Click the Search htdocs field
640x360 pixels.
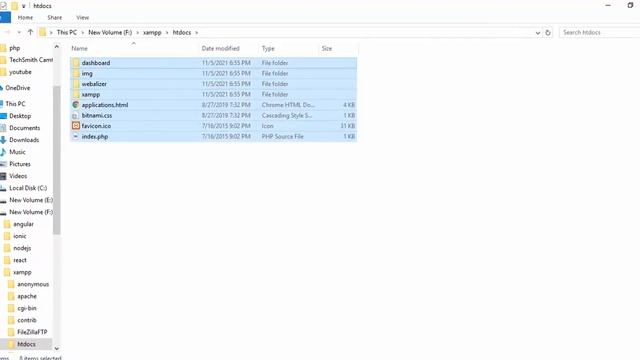(599, 32)
